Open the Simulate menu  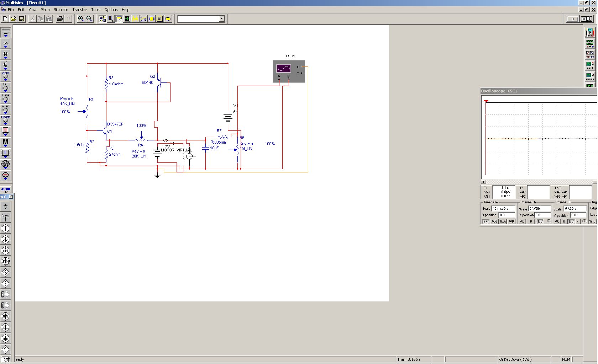[x=61, y=10]
